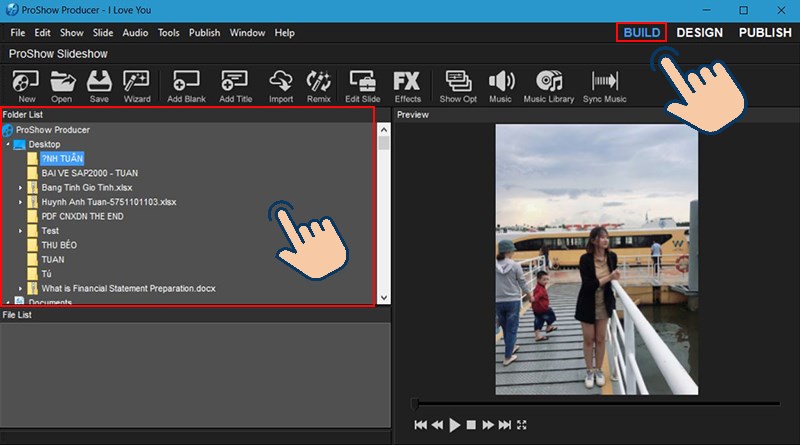Click the Music toolbar icon
800x445 pixels.
(501, 87)
